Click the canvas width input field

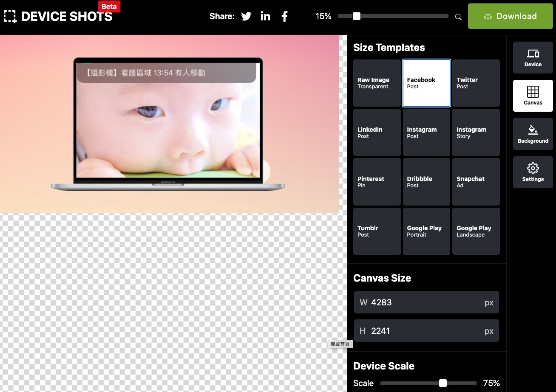point(425,302)
